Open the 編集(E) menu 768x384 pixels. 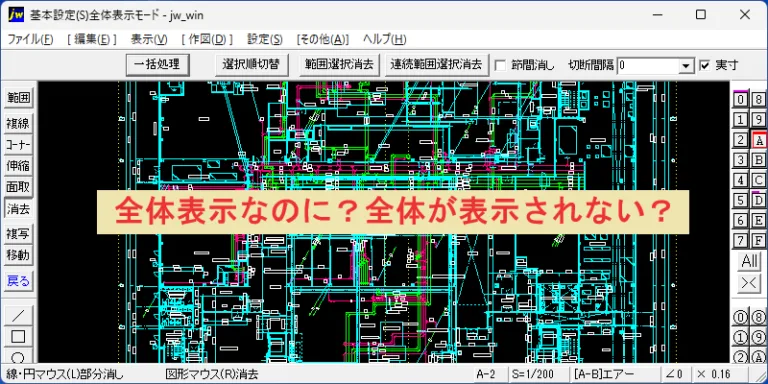click(x=92, y=39)
